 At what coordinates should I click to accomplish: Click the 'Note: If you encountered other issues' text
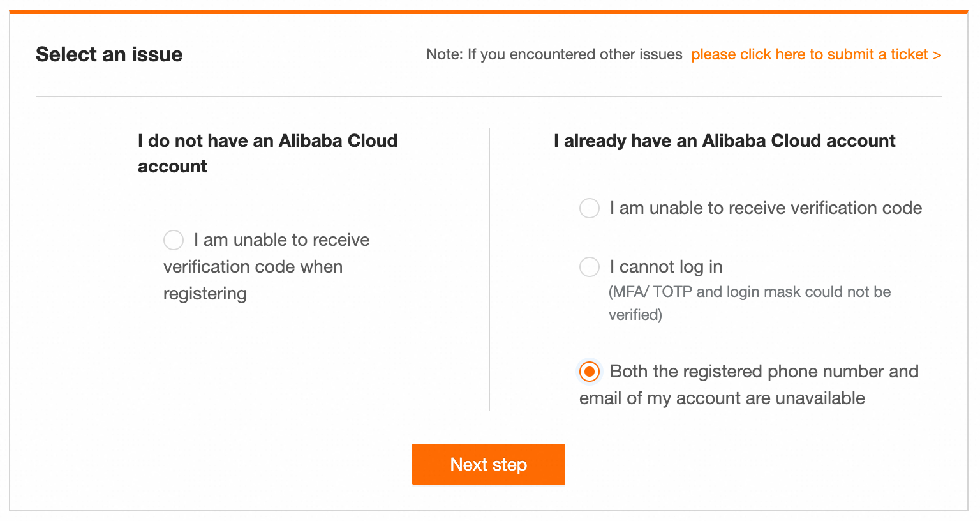(x=554, y=54)
